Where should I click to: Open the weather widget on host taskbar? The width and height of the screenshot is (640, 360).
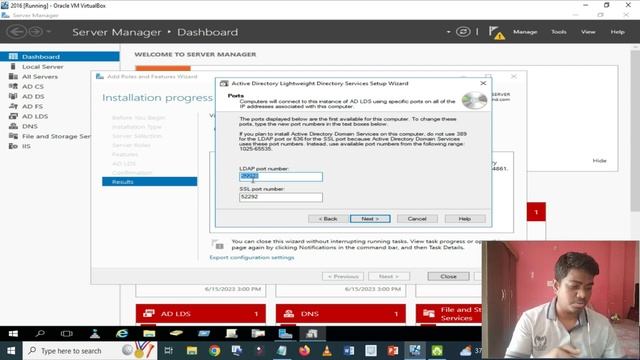[470, 351]
